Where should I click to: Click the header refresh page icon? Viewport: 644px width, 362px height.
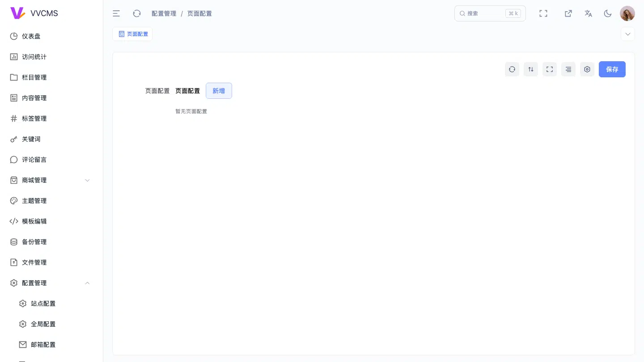137,13
